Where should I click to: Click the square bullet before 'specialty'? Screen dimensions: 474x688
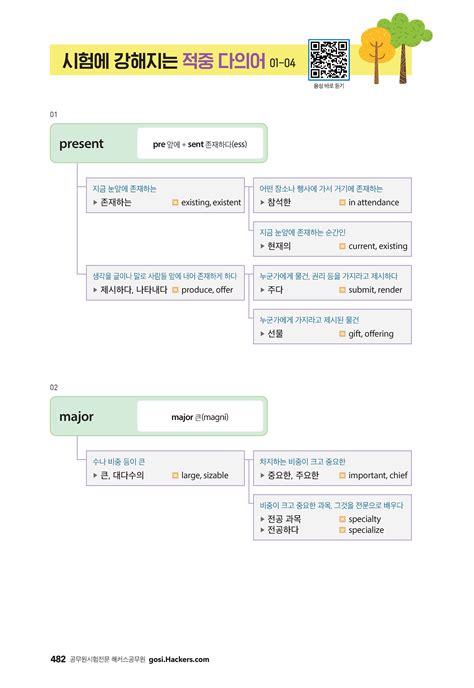click(x=342, y=519)
